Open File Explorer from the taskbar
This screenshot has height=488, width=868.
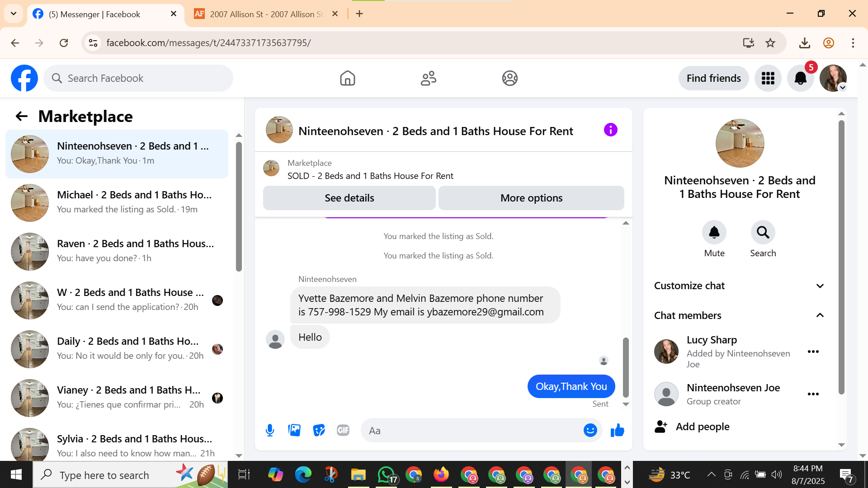click(358, 474)
